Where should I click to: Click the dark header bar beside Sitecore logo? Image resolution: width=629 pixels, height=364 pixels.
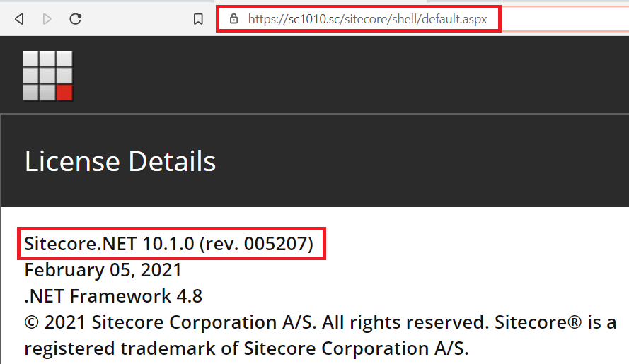click(x=354, y=74)
